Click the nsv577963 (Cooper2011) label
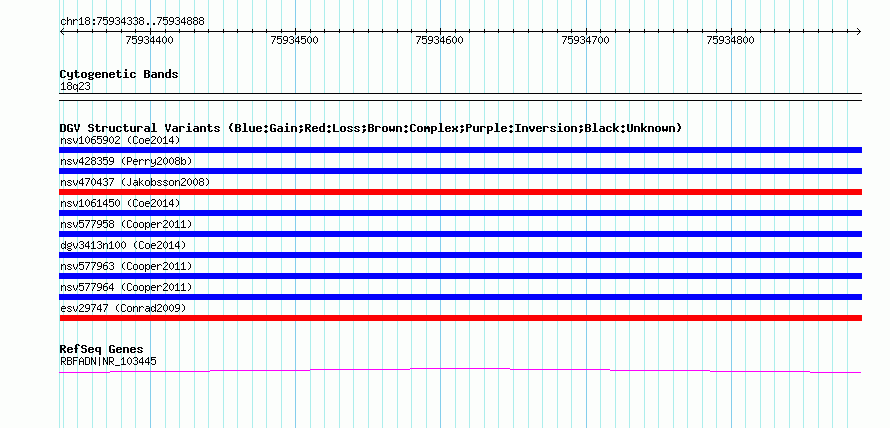The width and height of the screenshot is (890, 428). click(126, 266)
